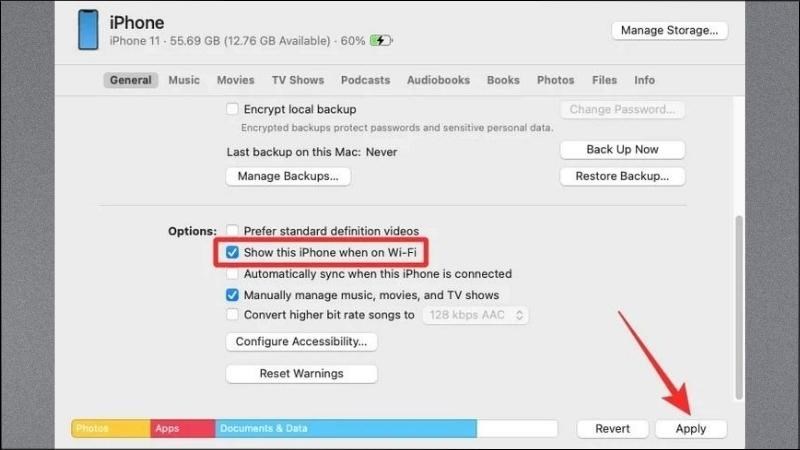This screenshot has height=450, width=800.
Task: Enable Automatically sync when iPhone connected
Action: 232,274
